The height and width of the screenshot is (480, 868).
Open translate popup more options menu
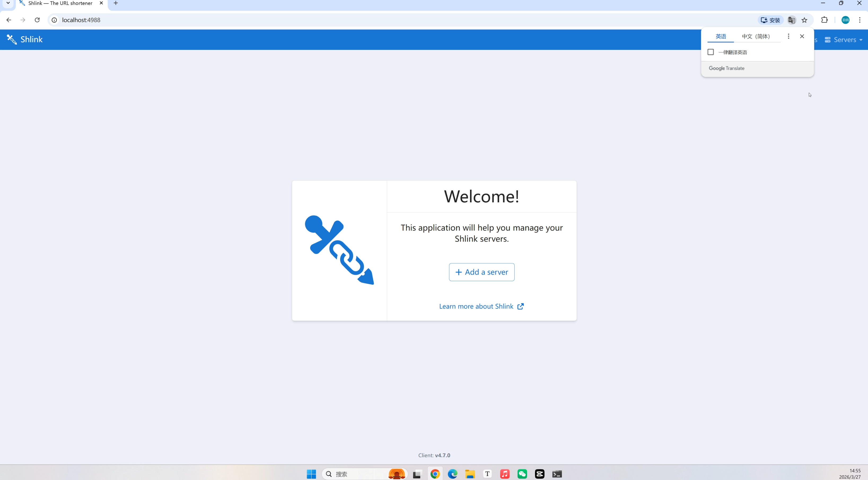tap(788, 36)
